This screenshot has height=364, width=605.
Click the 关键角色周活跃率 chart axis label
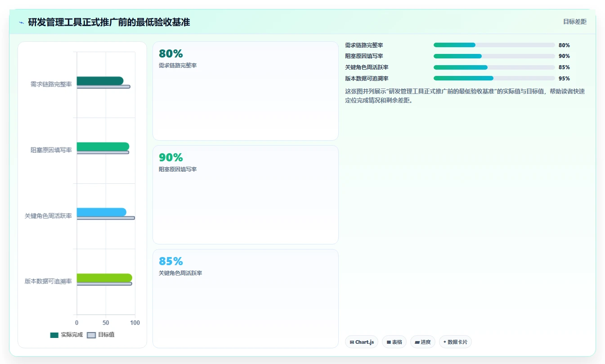click(x=48, y=216)
